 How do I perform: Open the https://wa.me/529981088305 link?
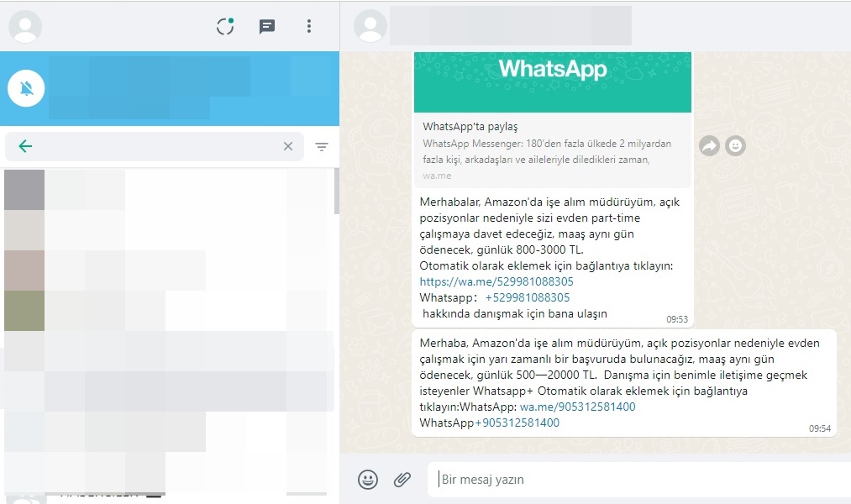496,281
